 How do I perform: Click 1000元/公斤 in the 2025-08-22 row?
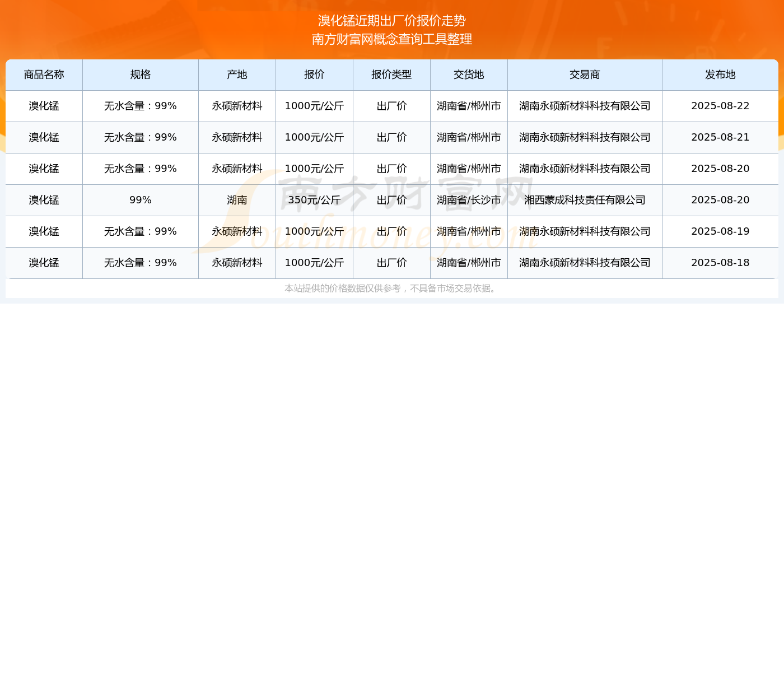315,106
